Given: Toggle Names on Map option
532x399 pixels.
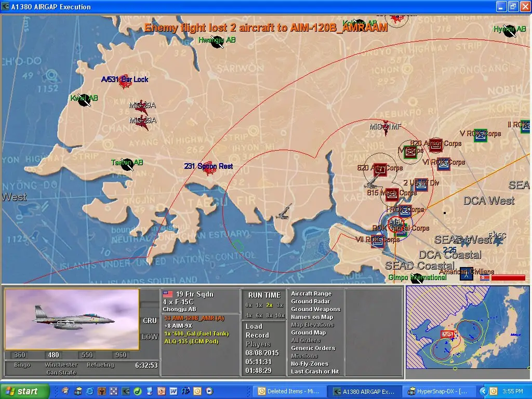Looking at the screenshot, I should pyautogui.click(x=312, y=317).
